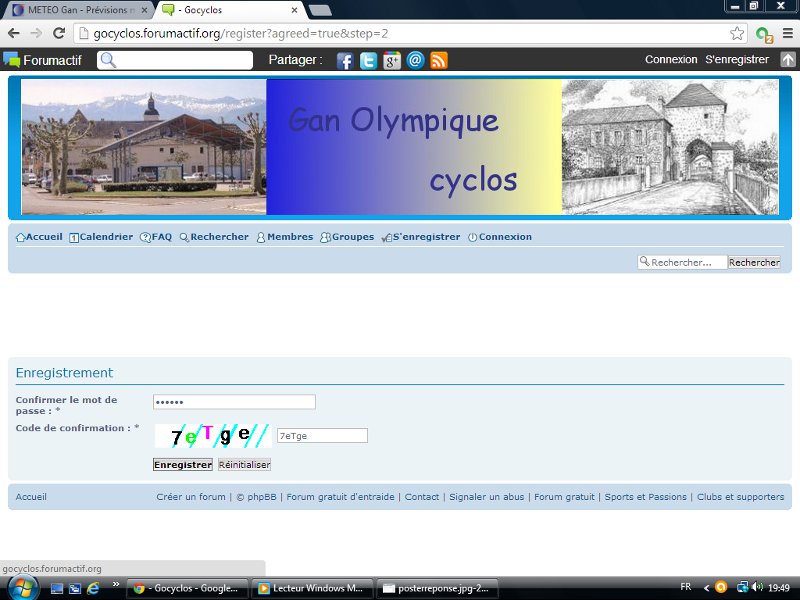Expand hidden tray icons arrow
The height and width of the screenshot is (600, 800).
point(707,588)
